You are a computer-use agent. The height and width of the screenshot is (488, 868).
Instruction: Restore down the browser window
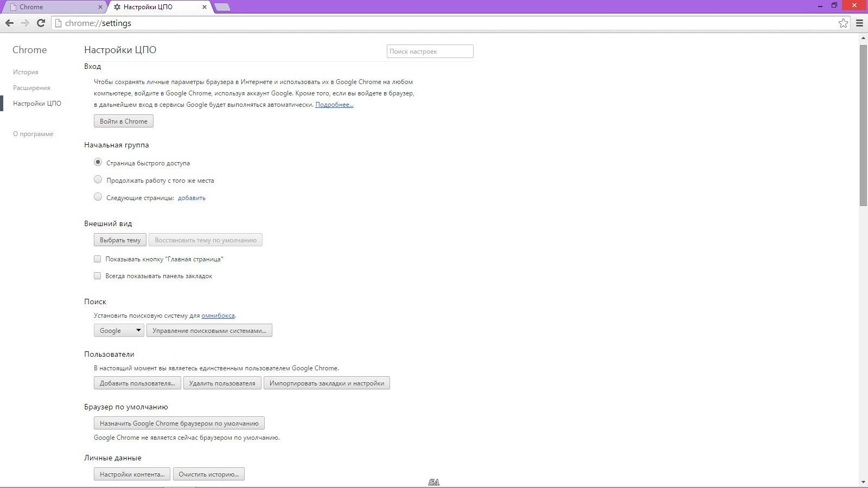834,5
